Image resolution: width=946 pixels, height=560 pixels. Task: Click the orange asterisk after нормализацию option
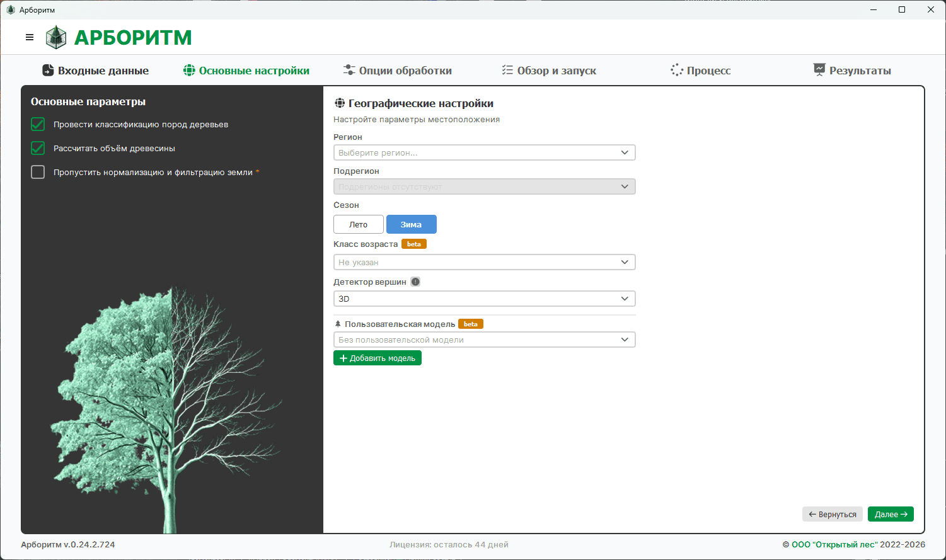257,172
